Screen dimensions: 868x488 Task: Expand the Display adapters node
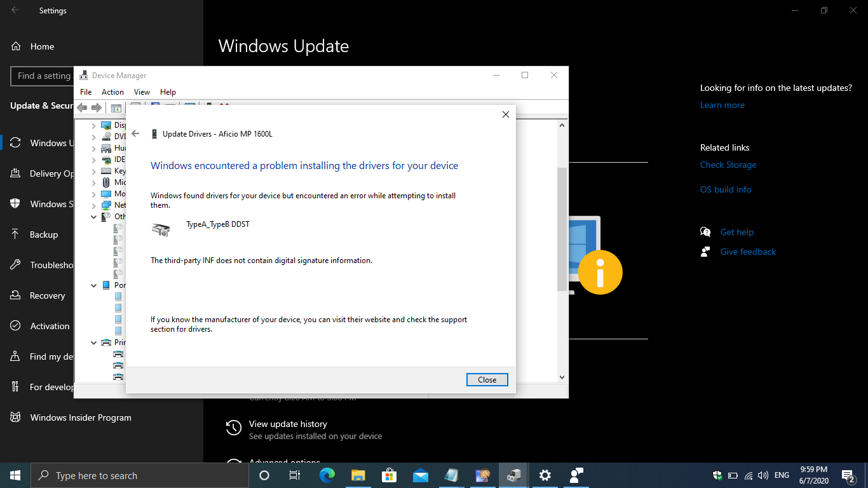[94, 125]
